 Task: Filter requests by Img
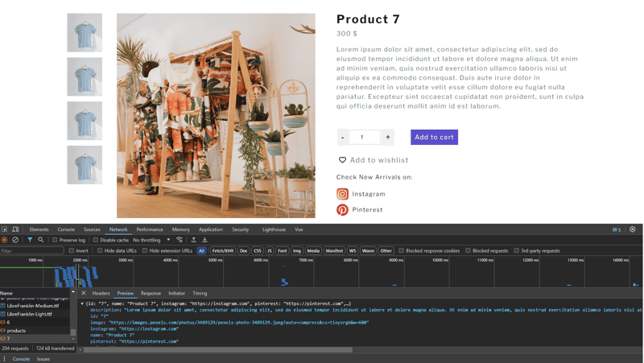click(x=297, y=250)
